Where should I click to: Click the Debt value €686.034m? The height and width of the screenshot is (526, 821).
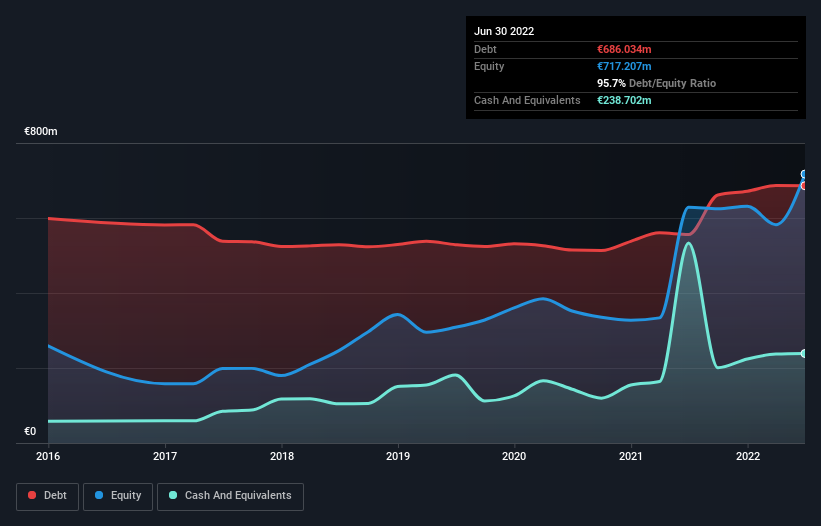coord(624,49)
